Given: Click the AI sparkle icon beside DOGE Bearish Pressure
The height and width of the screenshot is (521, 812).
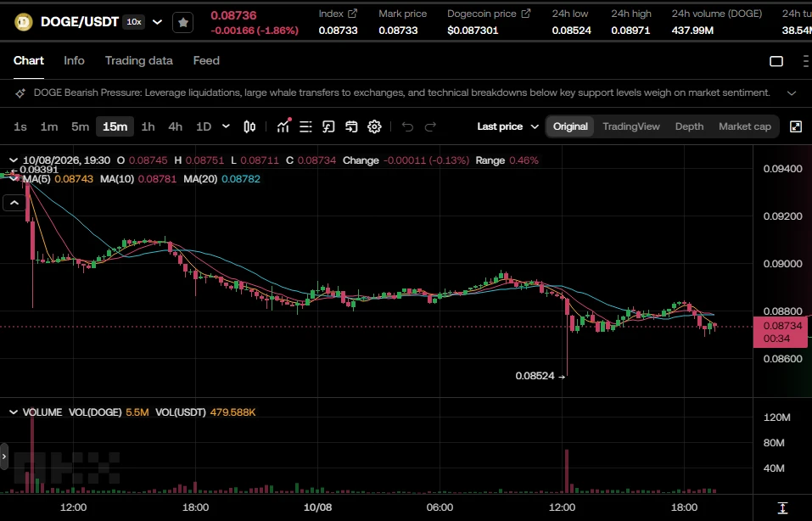Looking at the screenshot, I should tap(20, 93).
